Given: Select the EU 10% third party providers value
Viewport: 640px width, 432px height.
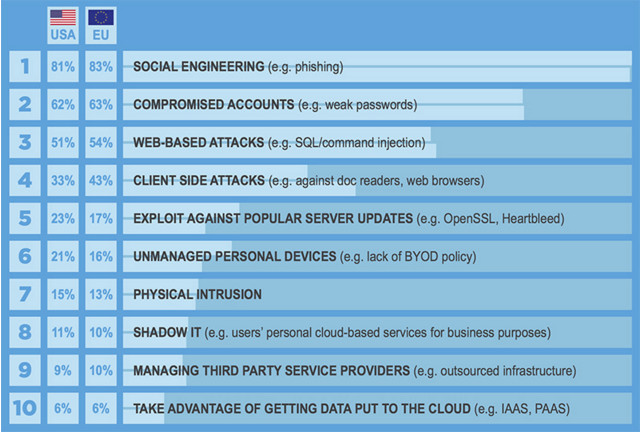Looking at the screenshot, I should click(x=101, y=370).
